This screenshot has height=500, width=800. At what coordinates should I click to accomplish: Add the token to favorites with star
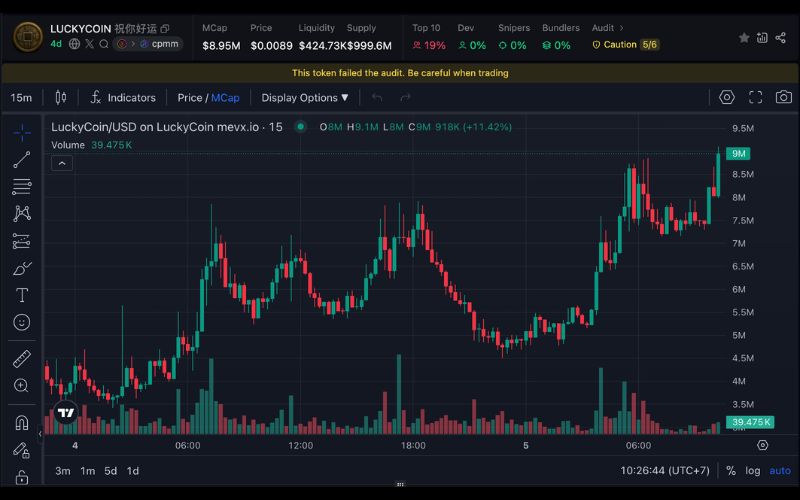[744, 37]
